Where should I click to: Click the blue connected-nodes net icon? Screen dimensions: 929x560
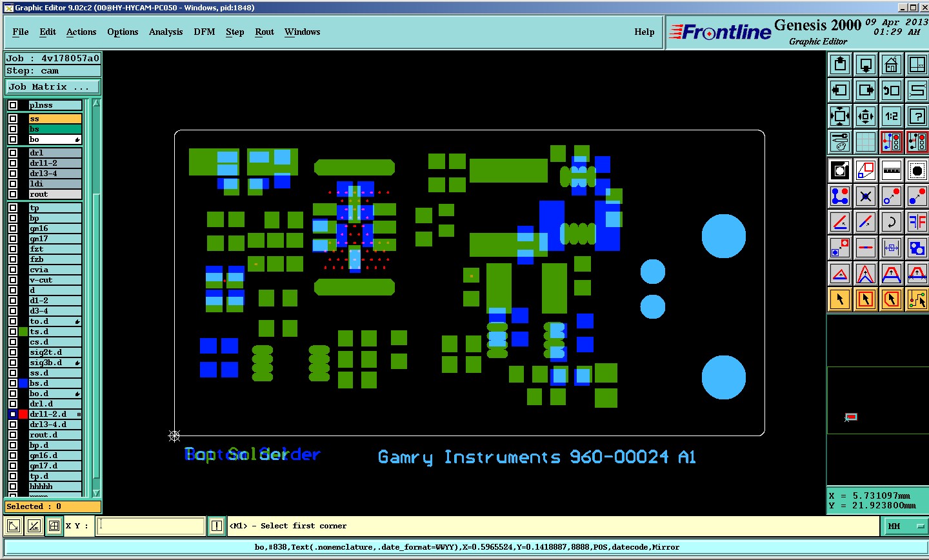click(x=840, y=196)
